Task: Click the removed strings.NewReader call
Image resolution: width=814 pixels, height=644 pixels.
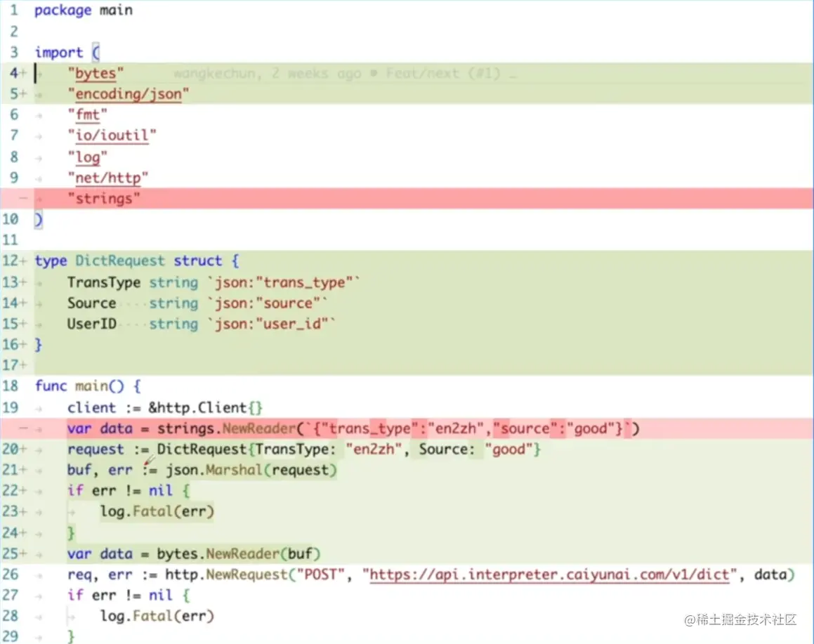Action: (x=398, y=428)
